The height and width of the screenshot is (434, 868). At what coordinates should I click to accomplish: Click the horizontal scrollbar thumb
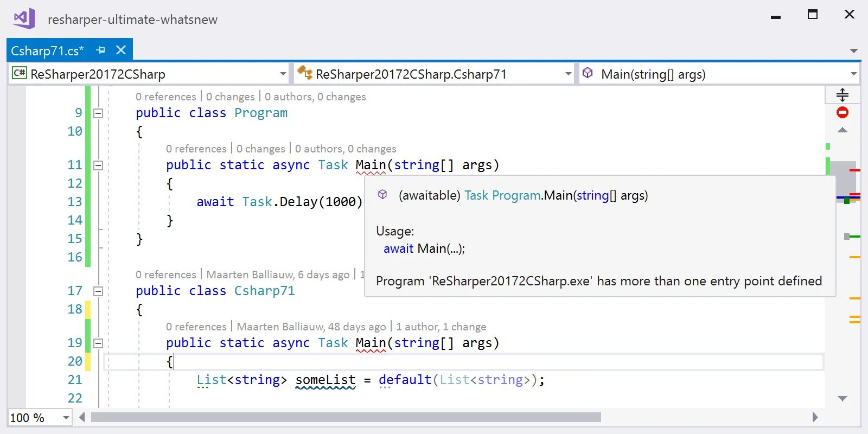(x=346, y=417)
